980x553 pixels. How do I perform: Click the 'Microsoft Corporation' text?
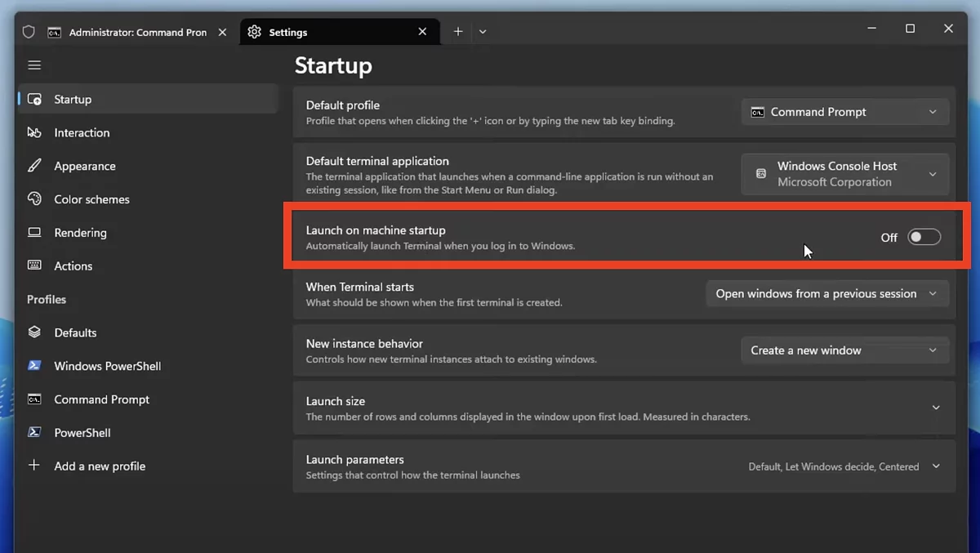[x=835, y=182]
